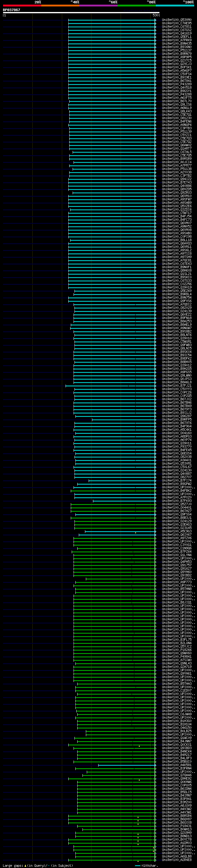Viewport: 197px width, 868px height.
Task: Select the UniRef100_P51138 label
Action: pos(176,169)
